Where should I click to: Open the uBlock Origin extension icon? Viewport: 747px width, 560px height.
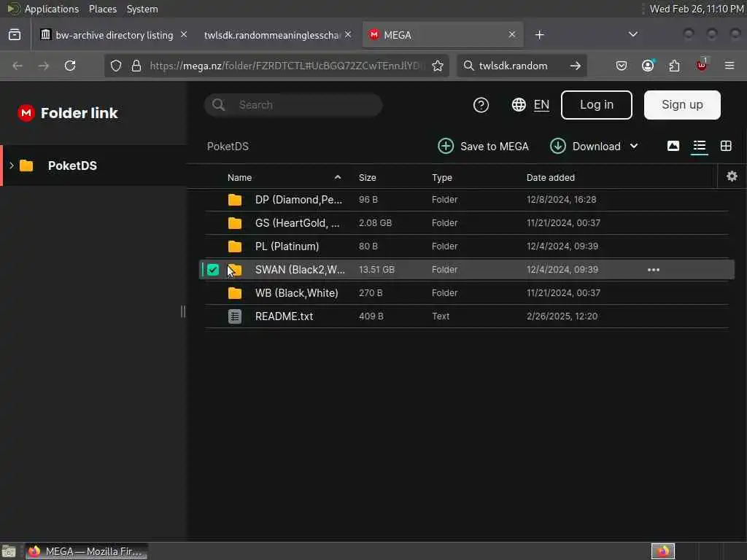[x=702, y=65]
